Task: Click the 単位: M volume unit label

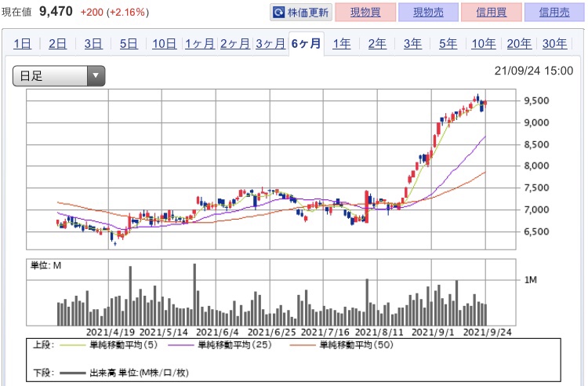Action: pos(45,266)
